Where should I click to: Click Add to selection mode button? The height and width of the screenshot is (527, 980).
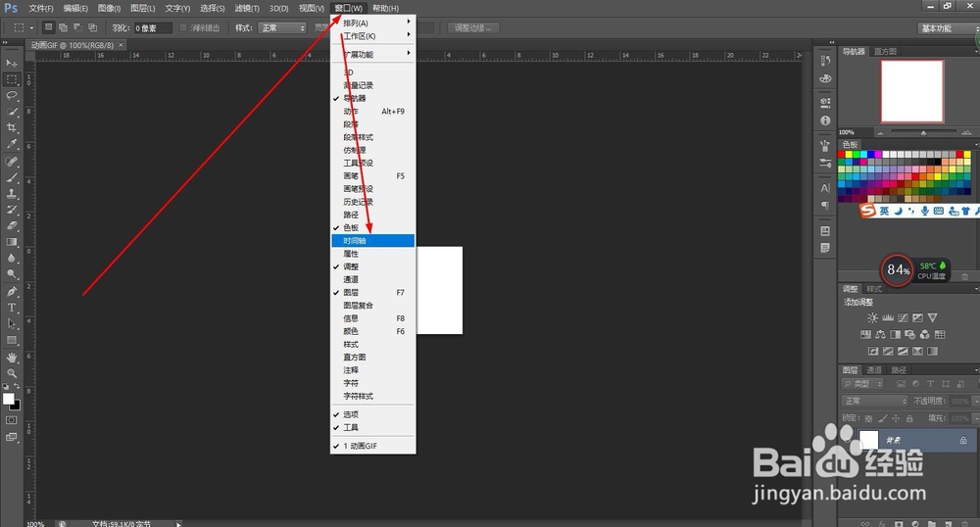[x=63, y=27]
